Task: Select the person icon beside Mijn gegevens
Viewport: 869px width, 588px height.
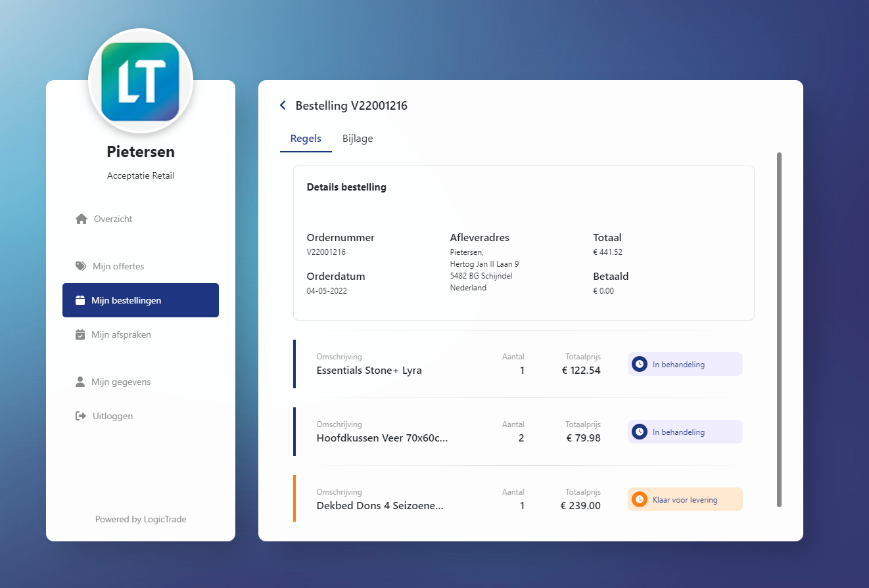Action: [x=80, y=382]
